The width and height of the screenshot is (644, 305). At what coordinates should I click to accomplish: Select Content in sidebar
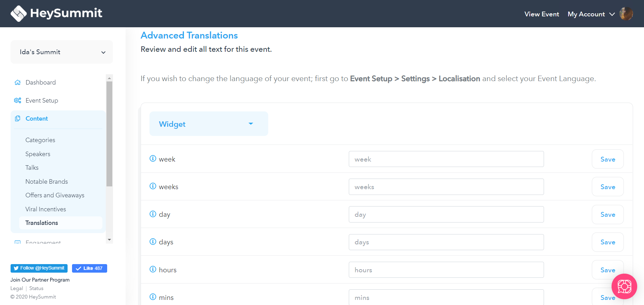click(x=37, y=119)
